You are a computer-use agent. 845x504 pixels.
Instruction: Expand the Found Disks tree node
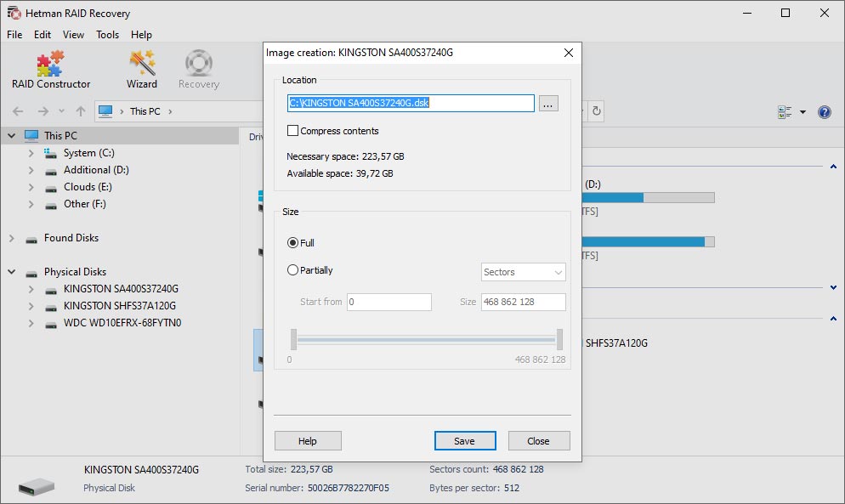(11, 238)
